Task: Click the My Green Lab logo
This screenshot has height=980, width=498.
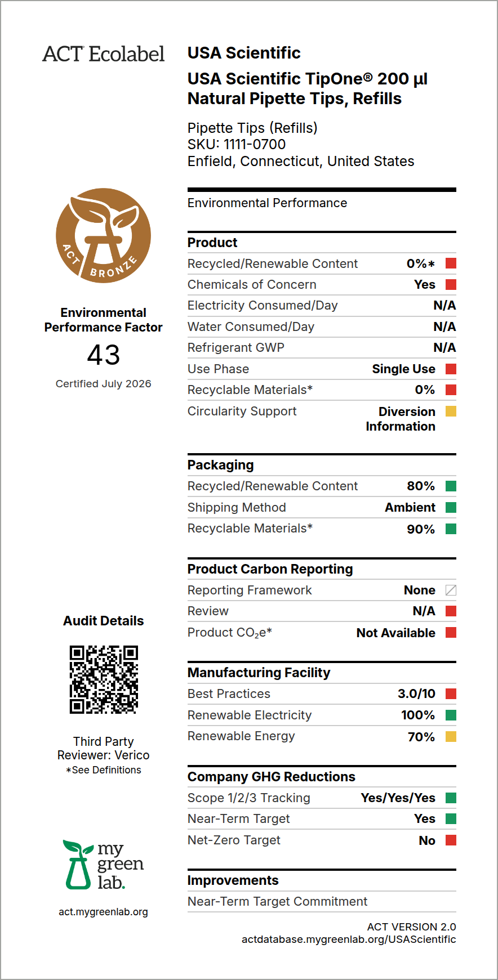Action: coord(104,865)
